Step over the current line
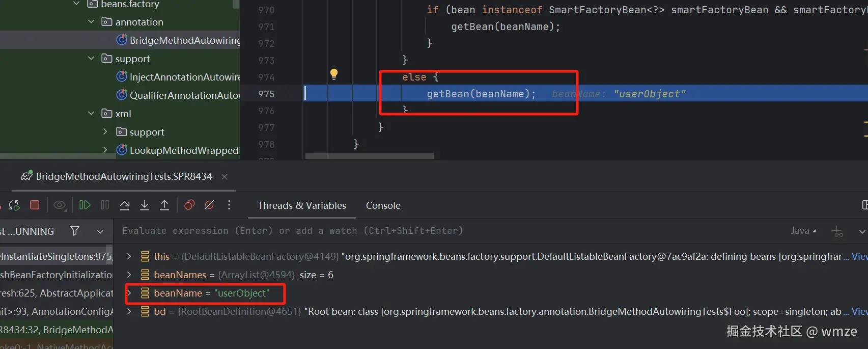This screenshot has width=868, height=349. point(125,205)
